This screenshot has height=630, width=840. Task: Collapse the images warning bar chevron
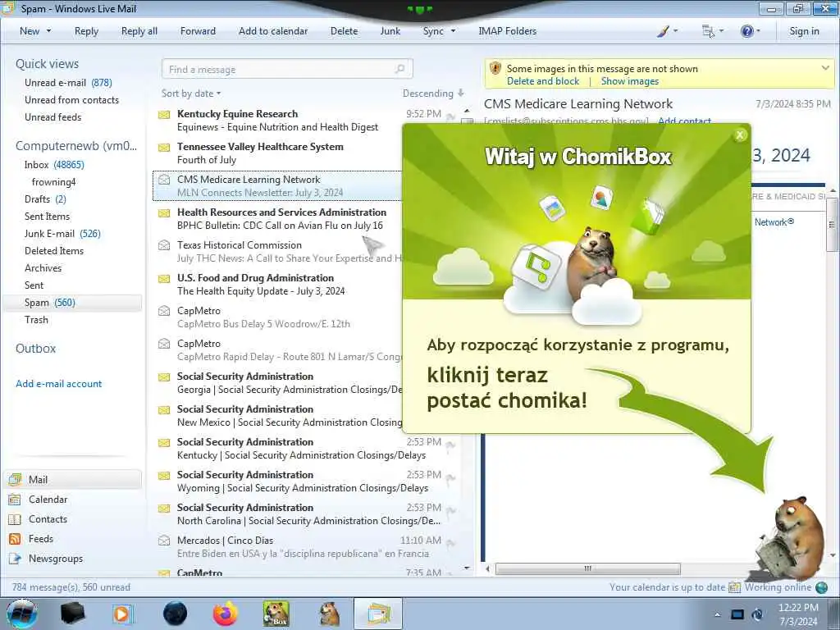pos(825,68)
